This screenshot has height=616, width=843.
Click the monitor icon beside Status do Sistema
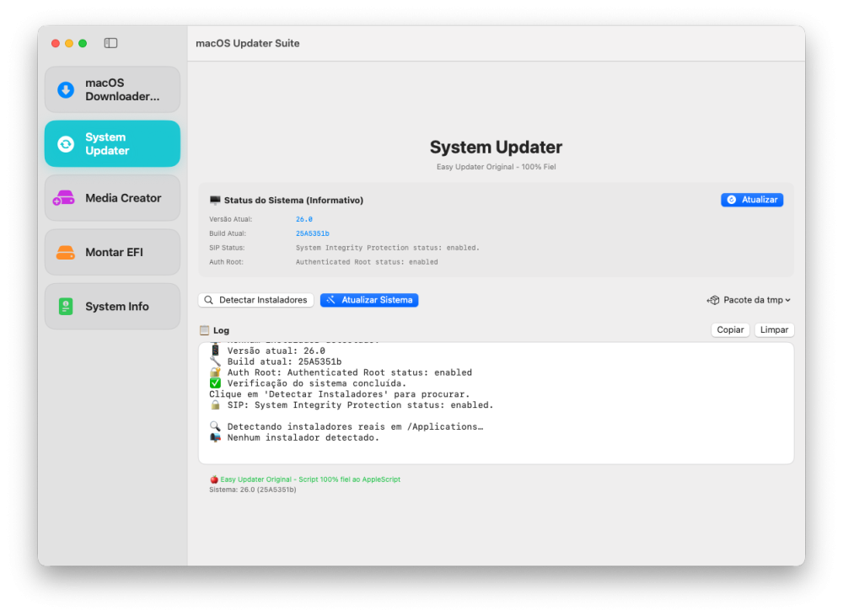(215, 200)
